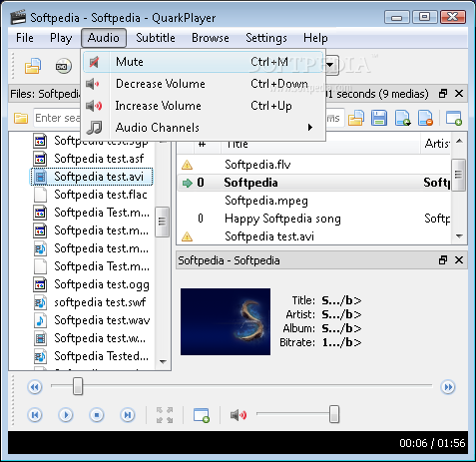Close the open Audio menu
This screenshot has width=476, height=462.
coord(104,38)
